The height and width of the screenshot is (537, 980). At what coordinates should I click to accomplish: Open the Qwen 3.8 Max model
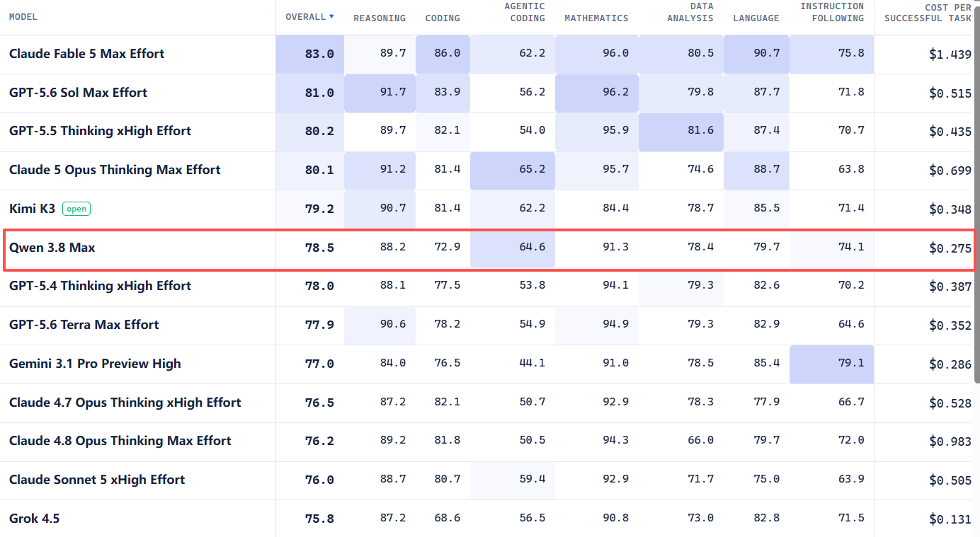52,248
